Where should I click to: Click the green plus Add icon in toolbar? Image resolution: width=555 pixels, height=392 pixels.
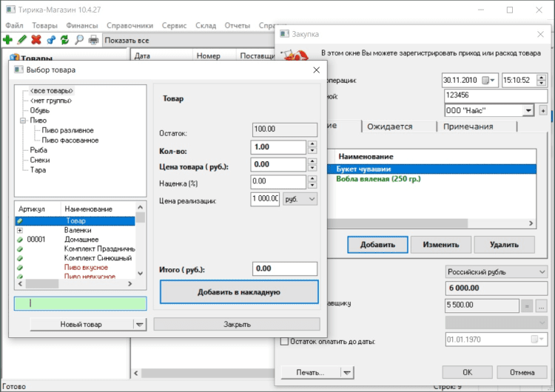click(x=8, y=40)
